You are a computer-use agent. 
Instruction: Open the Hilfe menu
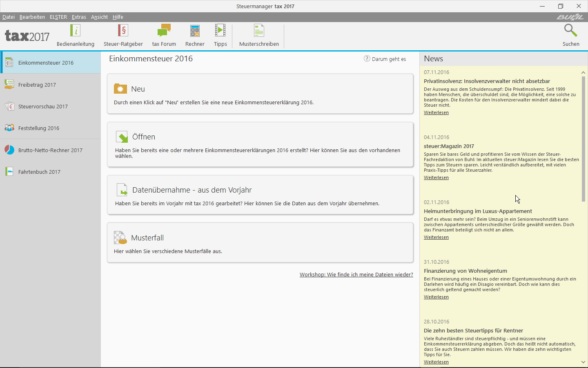[x=118, y=17]
